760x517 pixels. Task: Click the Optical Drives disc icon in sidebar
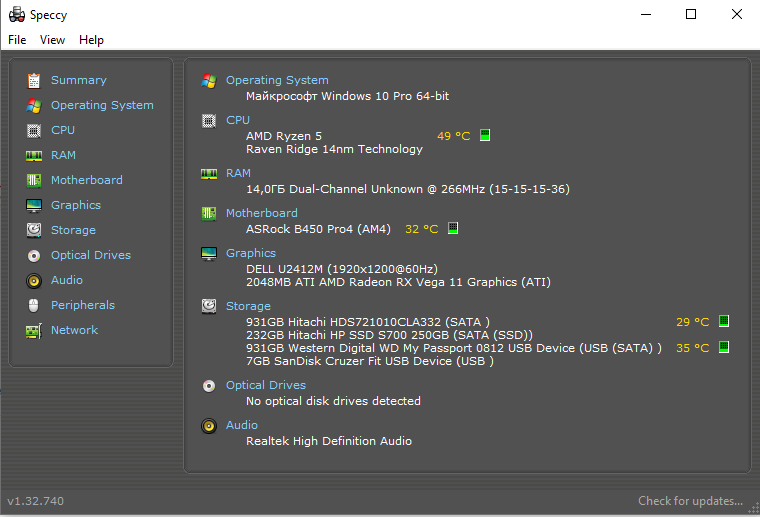pos(34,255)
